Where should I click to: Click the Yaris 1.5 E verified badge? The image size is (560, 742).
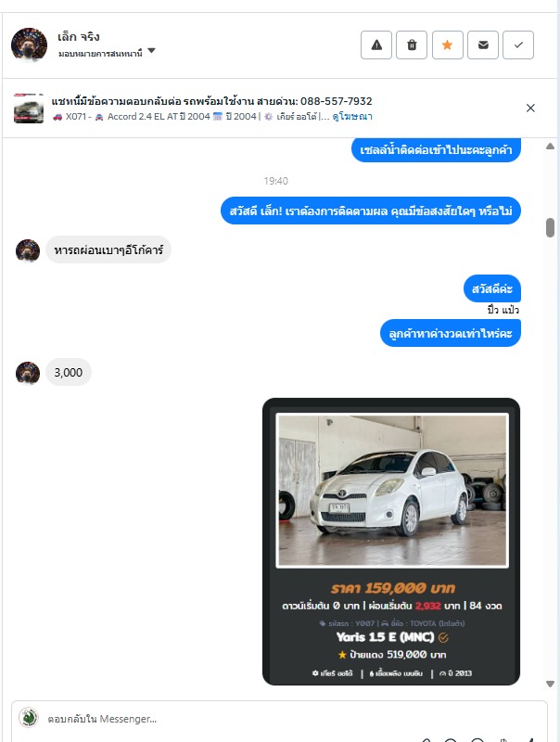coord(443,637)
